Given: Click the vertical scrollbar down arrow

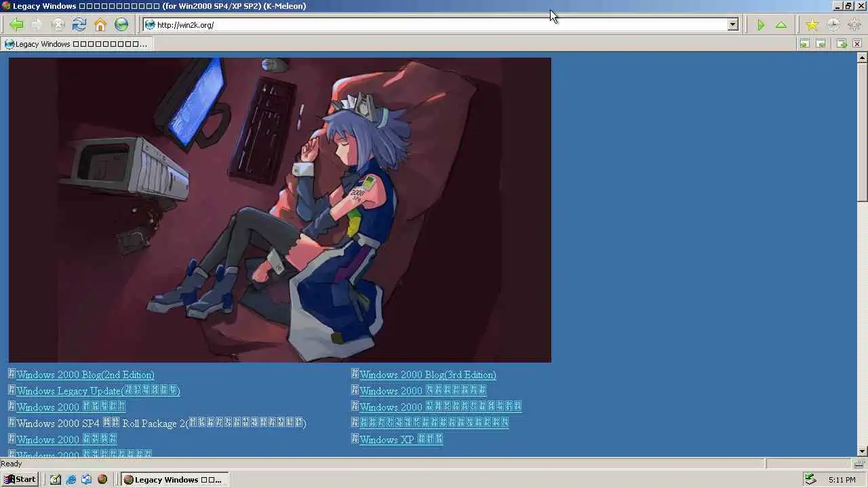Looking at the screenshot, I should (863, 451).
